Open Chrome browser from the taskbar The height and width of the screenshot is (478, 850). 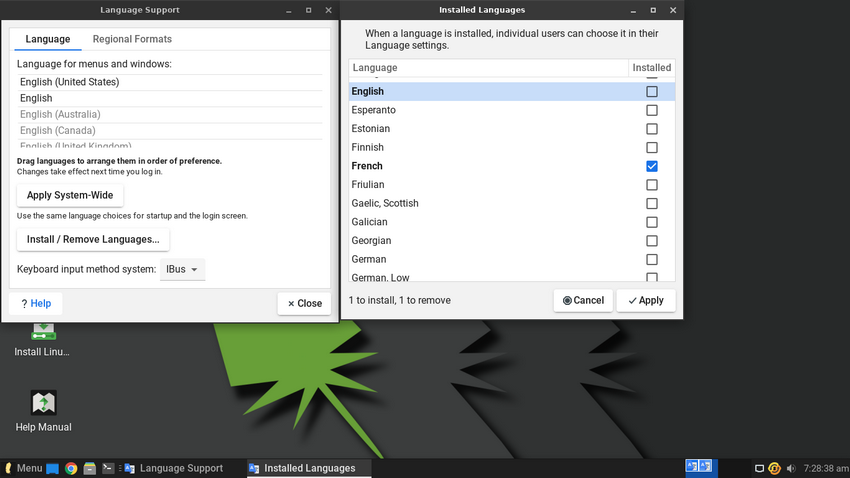tap(71, 468)
